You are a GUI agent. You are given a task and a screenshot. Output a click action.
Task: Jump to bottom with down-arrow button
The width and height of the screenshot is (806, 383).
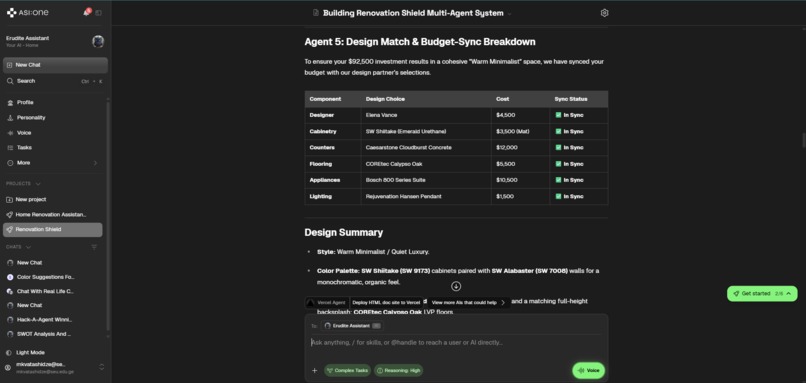[x=456, y=286]
